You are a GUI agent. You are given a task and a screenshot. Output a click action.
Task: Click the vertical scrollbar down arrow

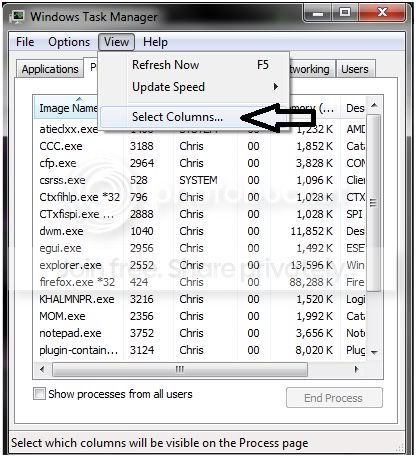374,352
